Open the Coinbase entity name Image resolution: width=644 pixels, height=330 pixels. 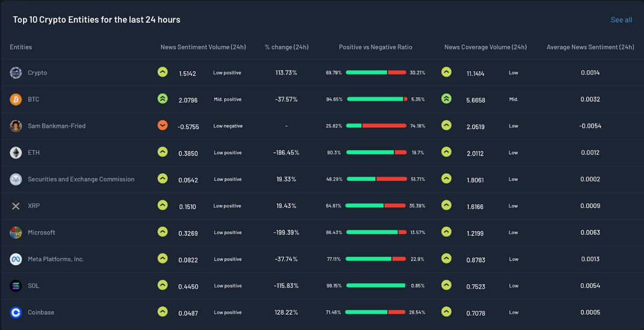pyautogui.click(x=41, y=312)
